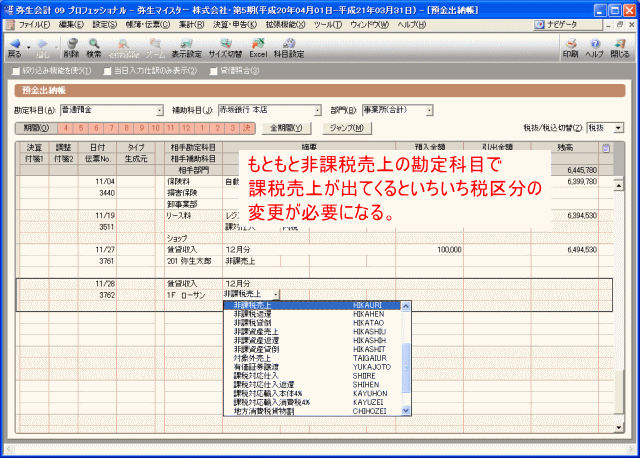
Task: Click dropdown list scroll-down arrow
Action: click(x=406, y=411)
